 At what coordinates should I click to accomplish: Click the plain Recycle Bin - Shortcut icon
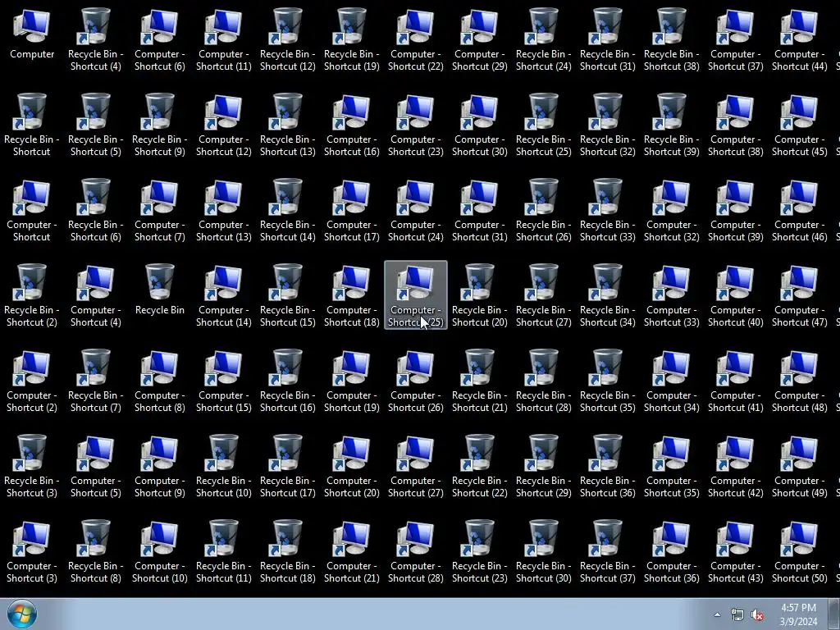point(32,125)
